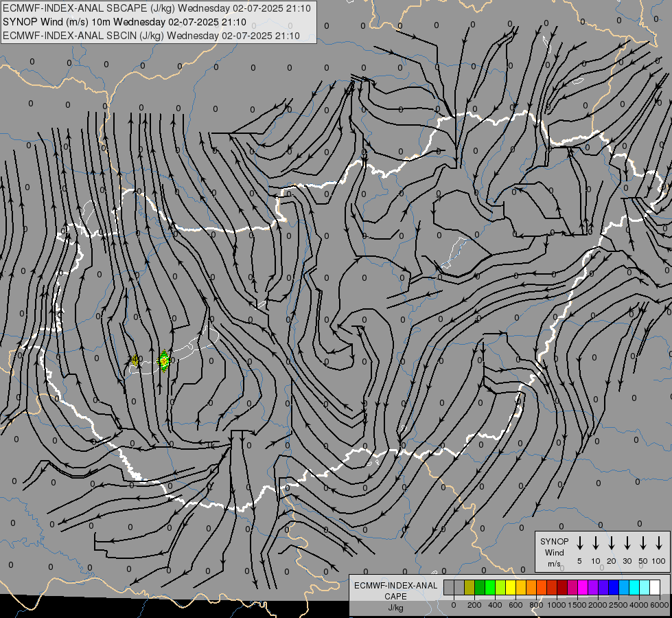The image size is (672, 618).
Task: Click the 6000 tick label on the CAPE scale
Action: 659,605
